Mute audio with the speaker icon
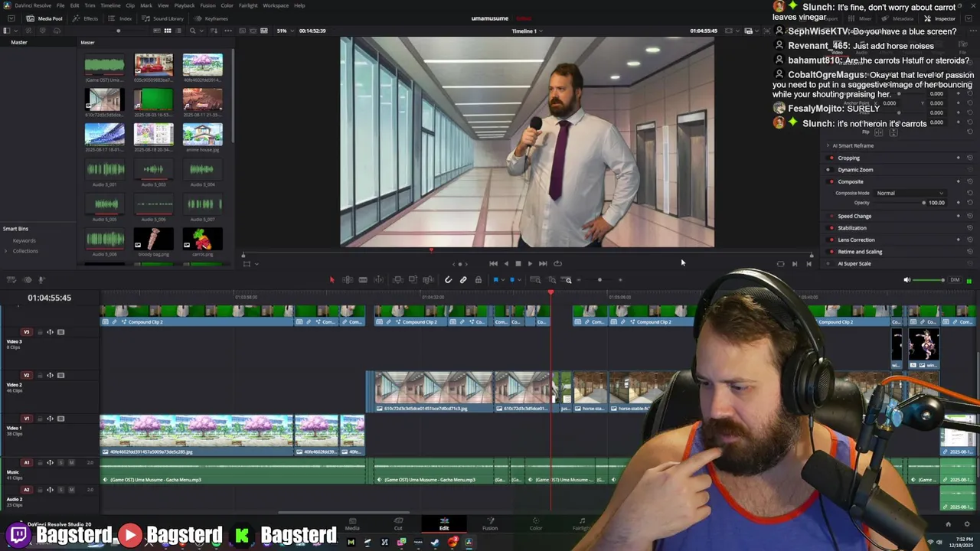The image size is (980, 551). coord(907,280)
